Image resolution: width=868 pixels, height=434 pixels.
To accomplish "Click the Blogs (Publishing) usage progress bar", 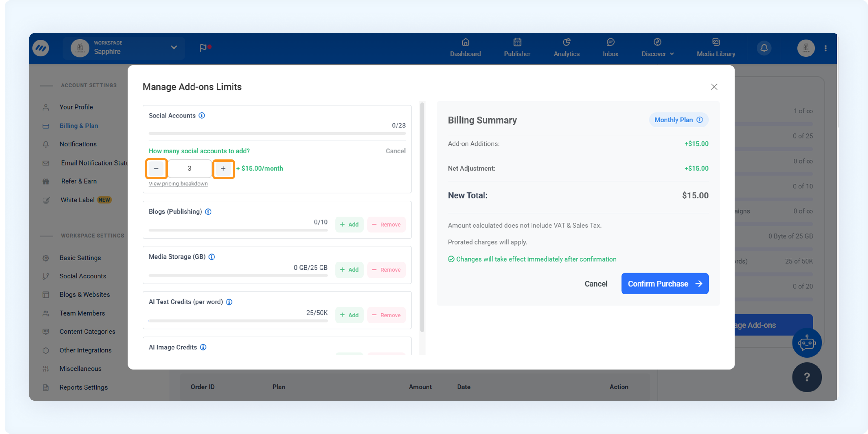I will point(238,231).
